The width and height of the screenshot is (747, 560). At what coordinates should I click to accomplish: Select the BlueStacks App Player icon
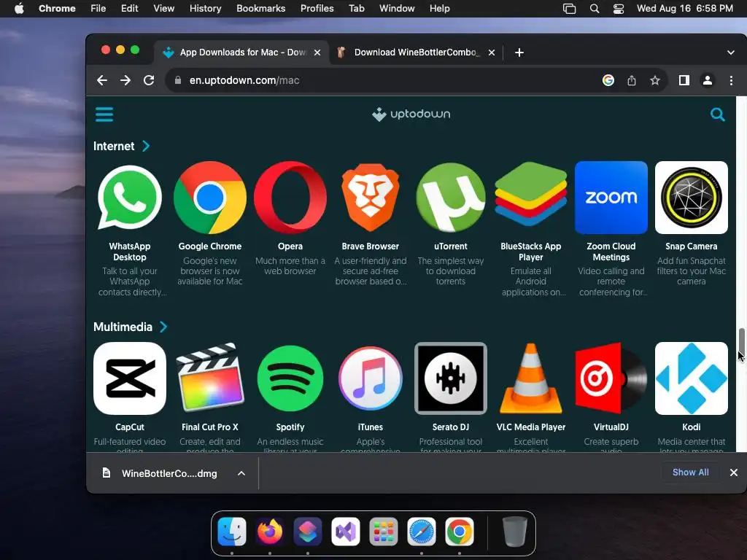pyautogui.click(x=531, y=194)
